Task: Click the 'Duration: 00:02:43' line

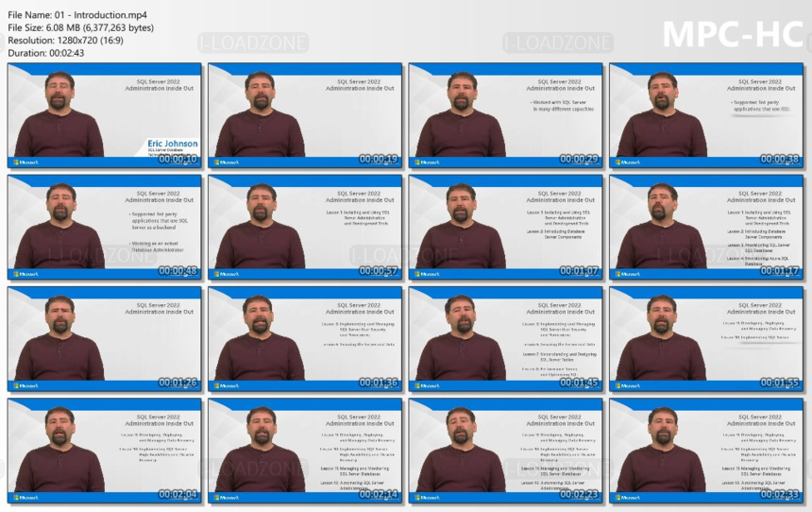Action: tap(45, 53)
